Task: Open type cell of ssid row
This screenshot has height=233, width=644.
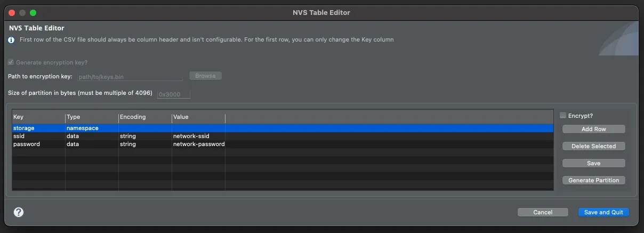Action: 91,136
